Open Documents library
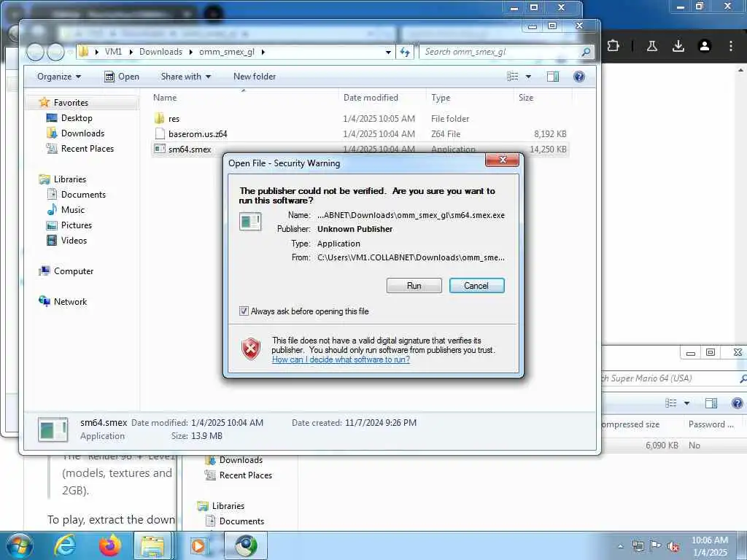747x560 pixels. [83, 194]
